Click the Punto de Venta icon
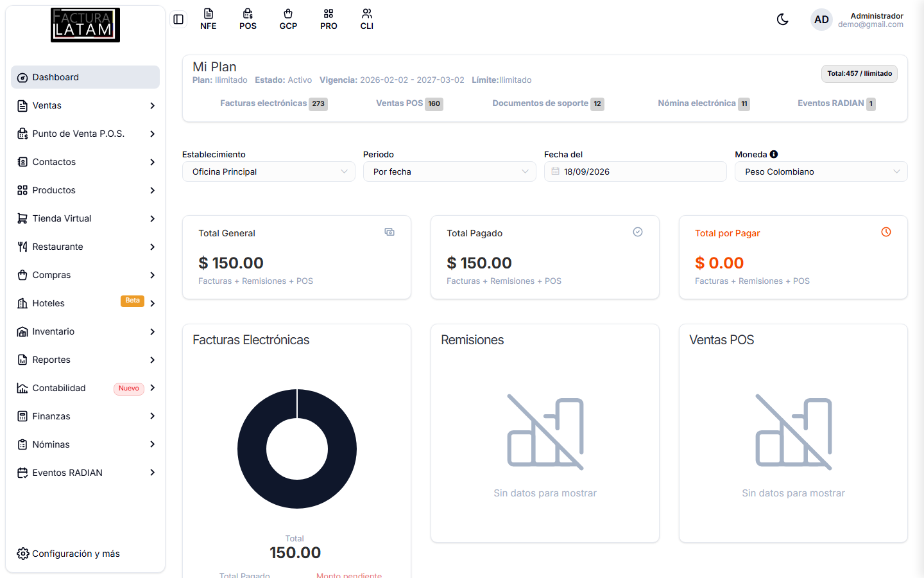 22,134
